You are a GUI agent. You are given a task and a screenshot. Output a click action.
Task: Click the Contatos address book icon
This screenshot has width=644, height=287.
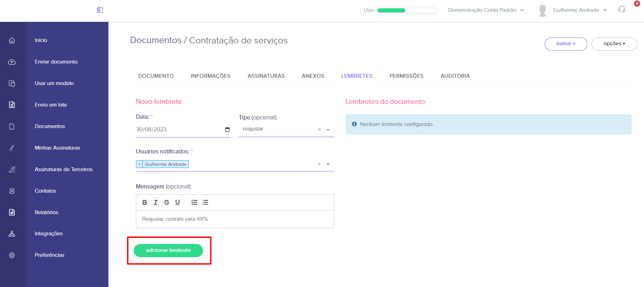point(12,191)
